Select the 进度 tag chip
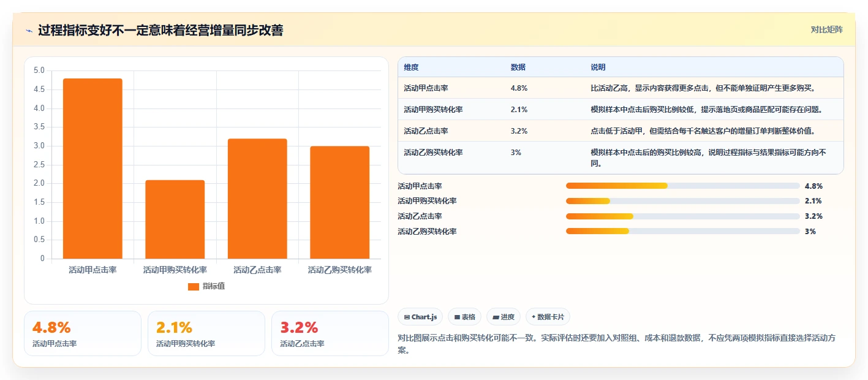The image size is (868, 380). coord(504,317)
